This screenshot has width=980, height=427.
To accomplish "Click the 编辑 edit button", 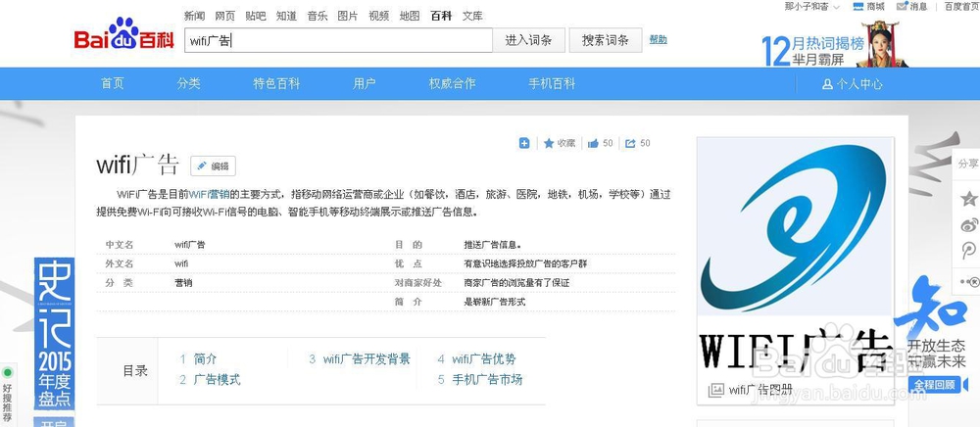I will (213, 166).
